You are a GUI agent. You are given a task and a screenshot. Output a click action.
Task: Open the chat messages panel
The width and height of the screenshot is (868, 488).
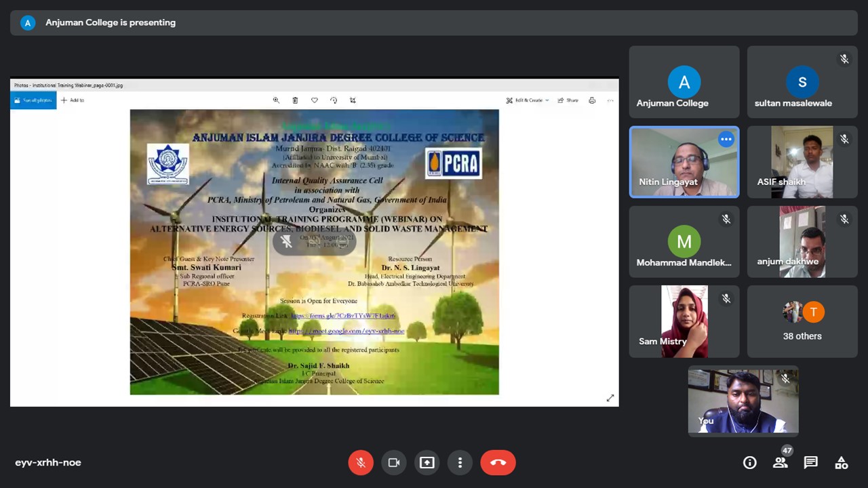(810, 462)
